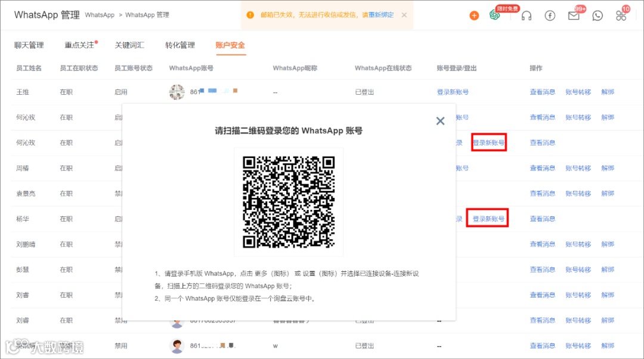The height and width of the screenshot is (359, 644).
Task: Switch to the 关键词汇 tab
Action: pyautogui.click(x=129, y=45)
